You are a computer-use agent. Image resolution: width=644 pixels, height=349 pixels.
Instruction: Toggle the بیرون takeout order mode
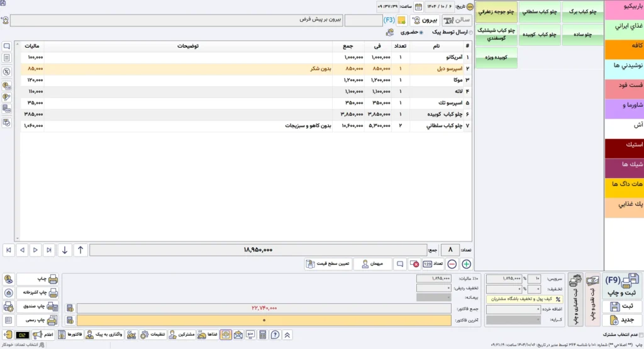click(425, 20)
